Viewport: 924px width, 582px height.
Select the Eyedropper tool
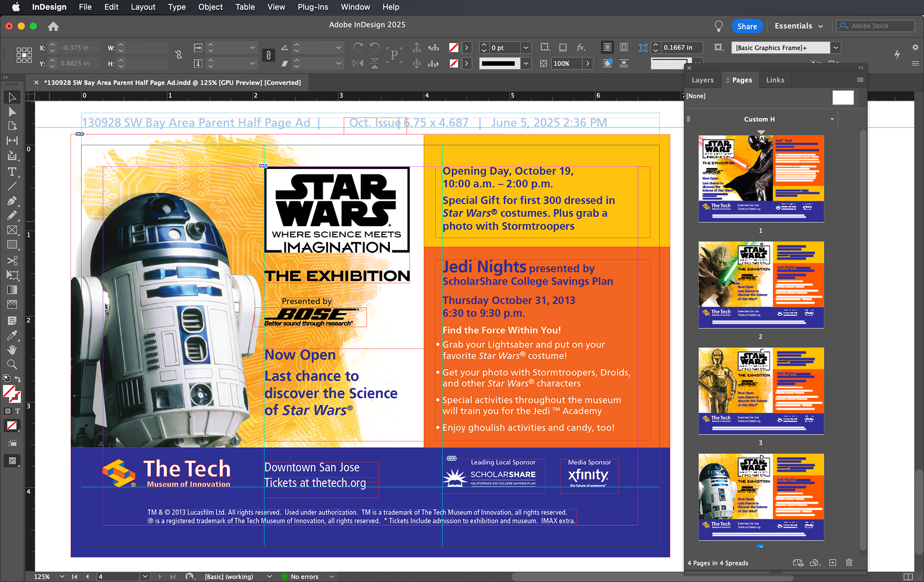coord(12,335)
